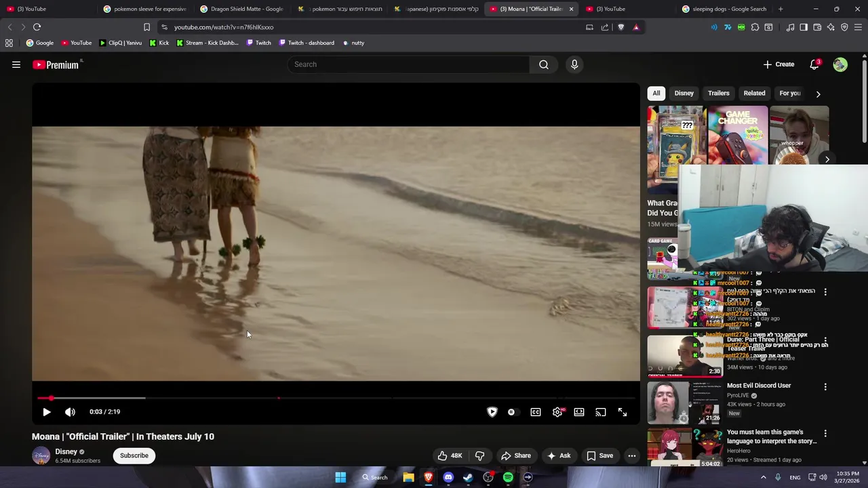
Task: Switch to theater mode
Action: (x=579, y=412)
